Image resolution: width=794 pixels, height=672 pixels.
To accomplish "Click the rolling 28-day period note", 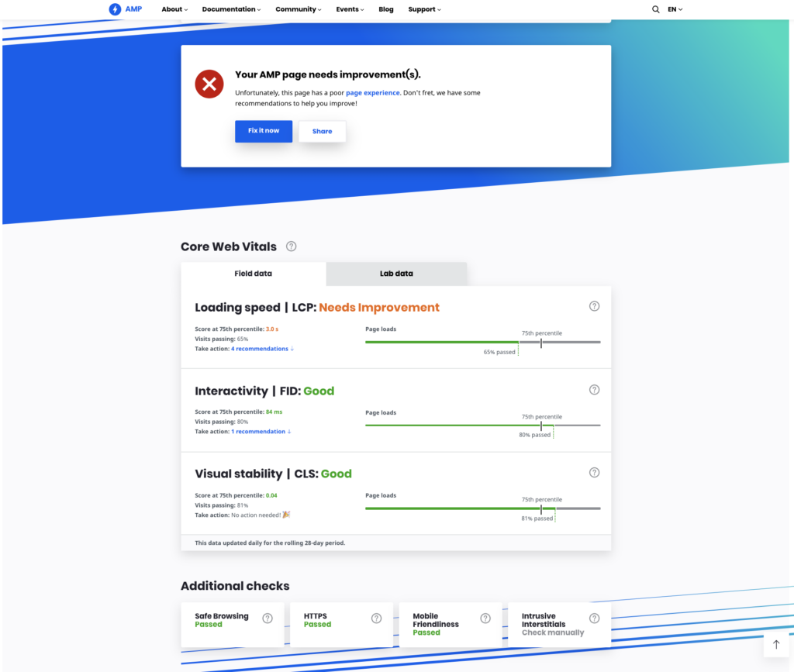I will pos(270,543).
